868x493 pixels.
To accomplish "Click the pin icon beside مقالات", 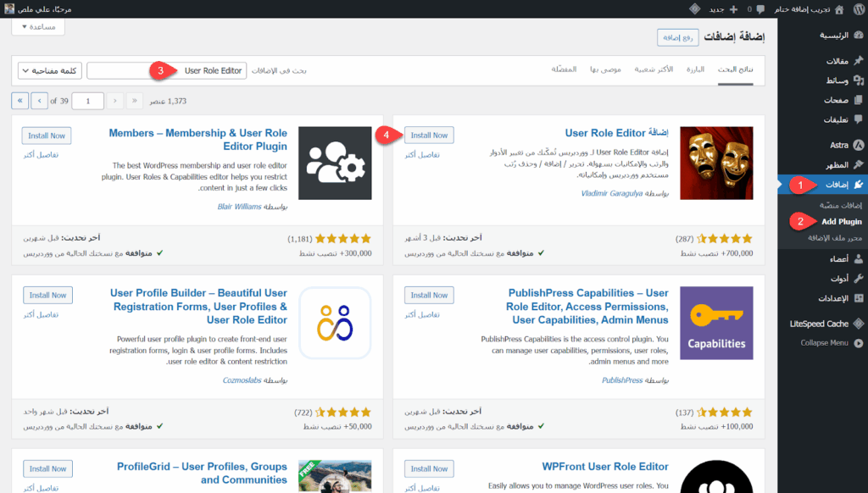I will point(858,60).
